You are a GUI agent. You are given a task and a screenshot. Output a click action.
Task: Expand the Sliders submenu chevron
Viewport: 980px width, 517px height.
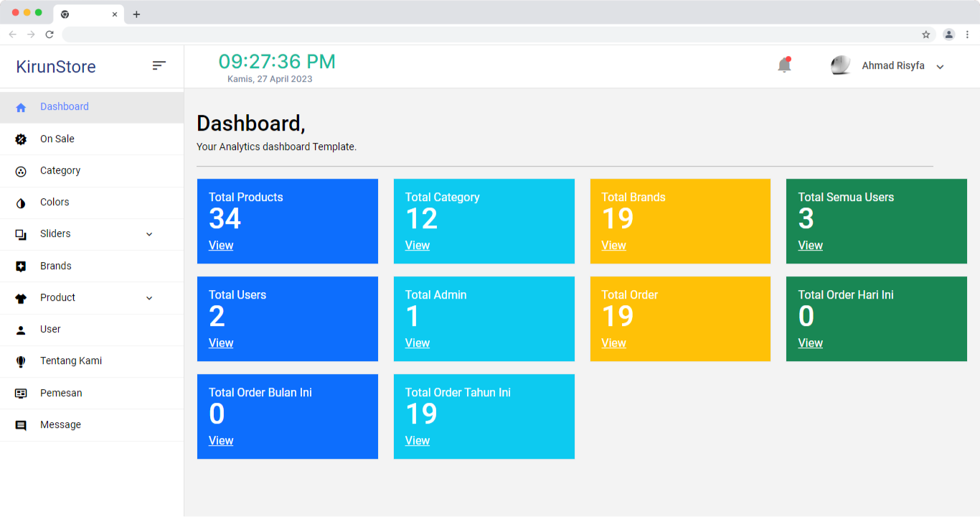coord(149,234)
